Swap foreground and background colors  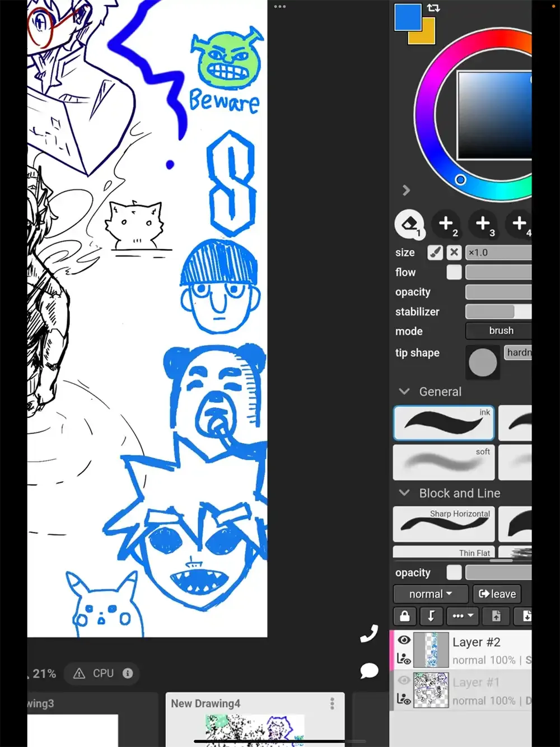pyautogui.click(x=433, y=8)
